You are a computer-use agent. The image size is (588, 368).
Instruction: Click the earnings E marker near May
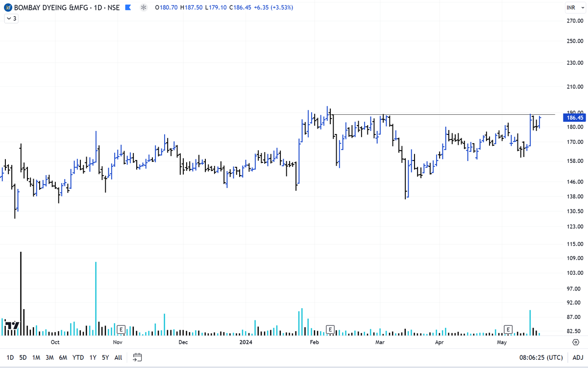[x=508, y=330]
